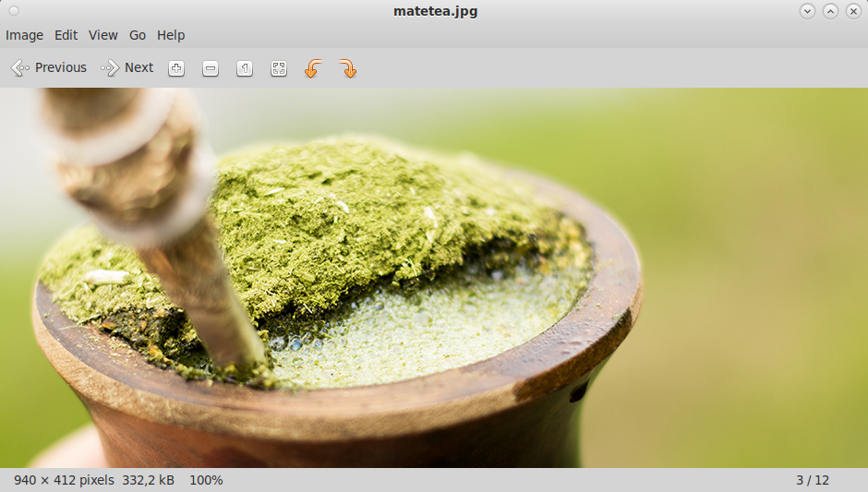Go to the previous image
This screenshot has height=492, width=868.
click(x=49, y=67)
